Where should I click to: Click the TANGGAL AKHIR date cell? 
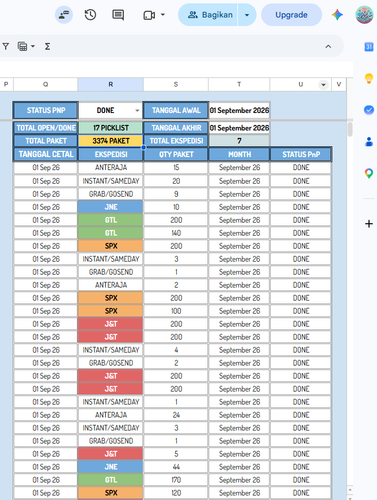click(x=239, y=128)
